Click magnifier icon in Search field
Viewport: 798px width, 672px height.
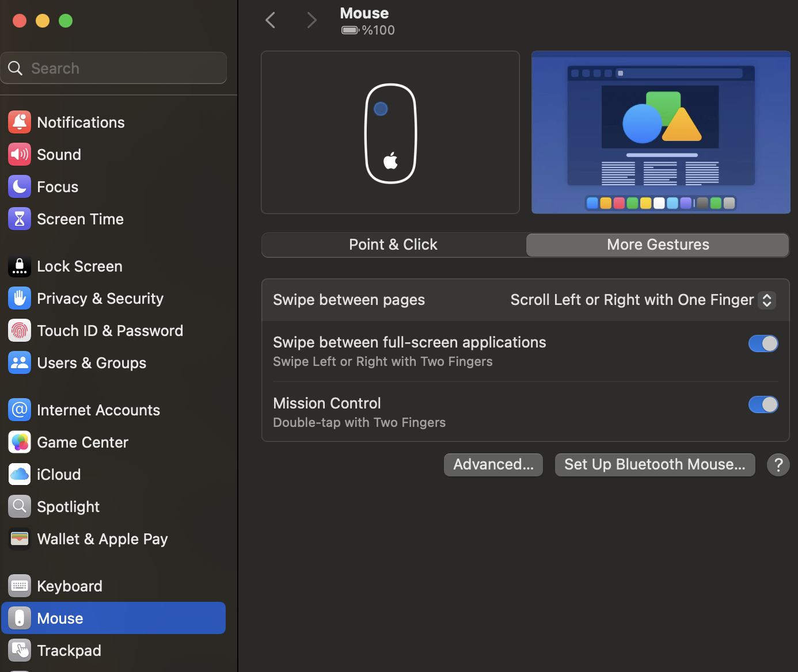pyautogui.click(x=16, y=68)
